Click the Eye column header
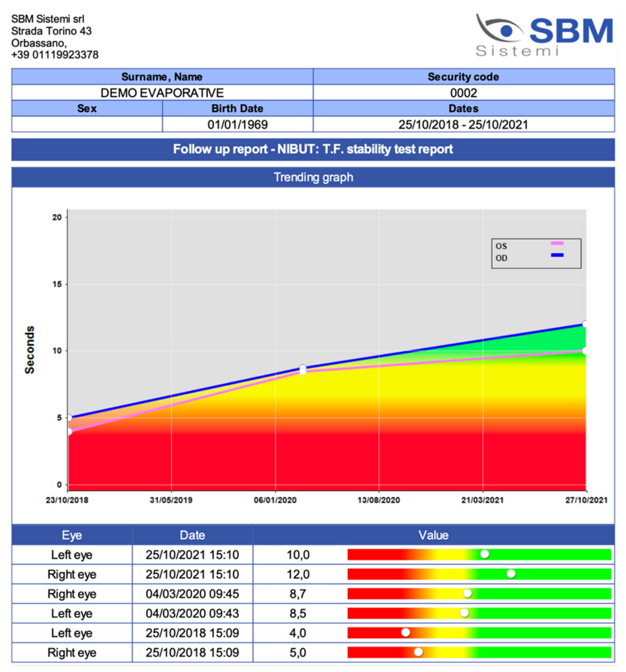 click(x=72, y=535)
